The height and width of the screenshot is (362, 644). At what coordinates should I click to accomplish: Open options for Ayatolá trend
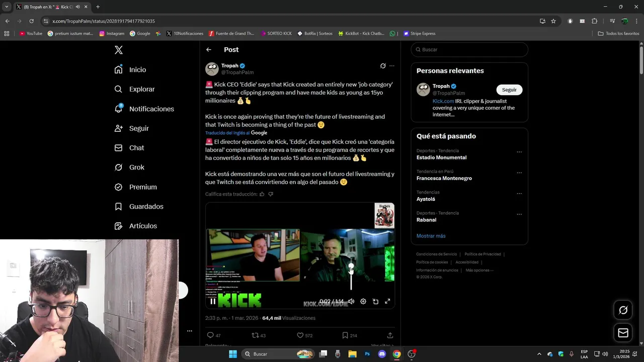pos(519,194)
